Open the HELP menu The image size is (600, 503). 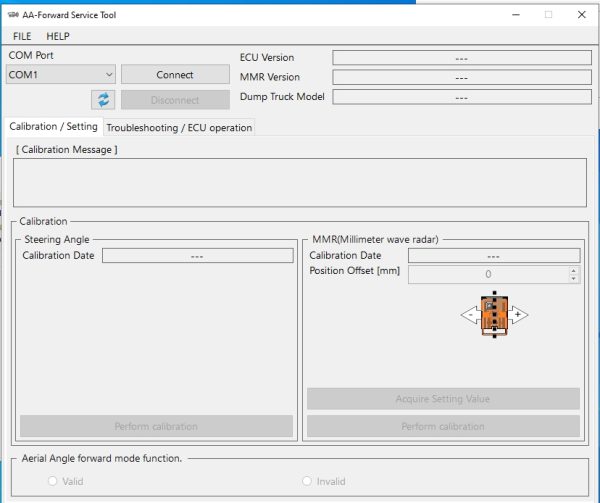[x=58, y=36]
